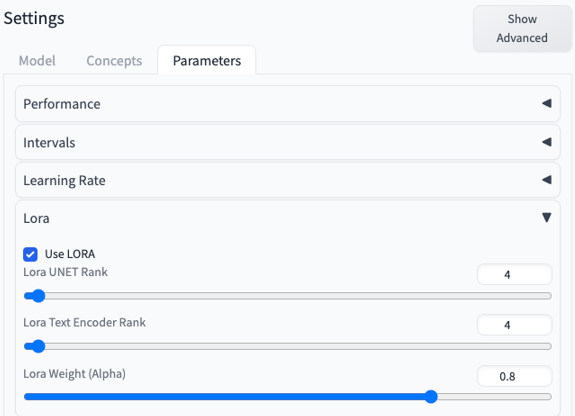
Task: Click the Lora Weight (Alpha) slider handle
Action: [431, 397]
